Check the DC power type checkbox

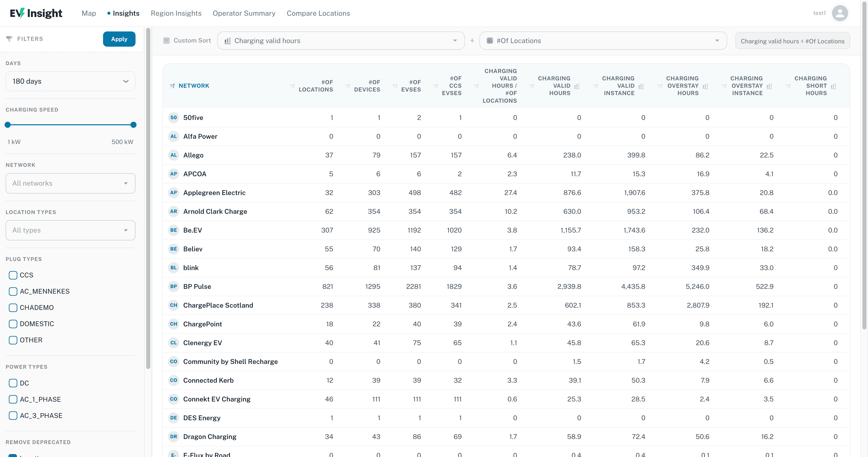13,383
